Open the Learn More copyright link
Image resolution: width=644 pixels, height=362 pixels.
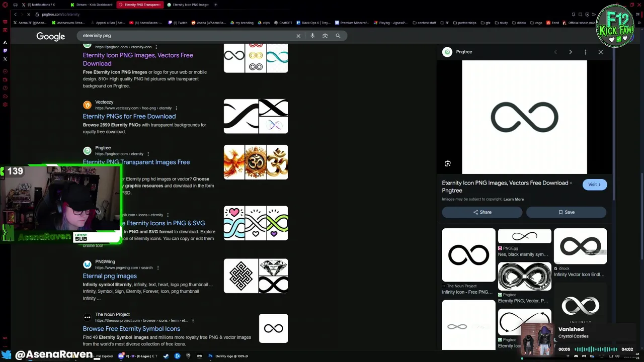pyautogui.click(x=513, y=199)
